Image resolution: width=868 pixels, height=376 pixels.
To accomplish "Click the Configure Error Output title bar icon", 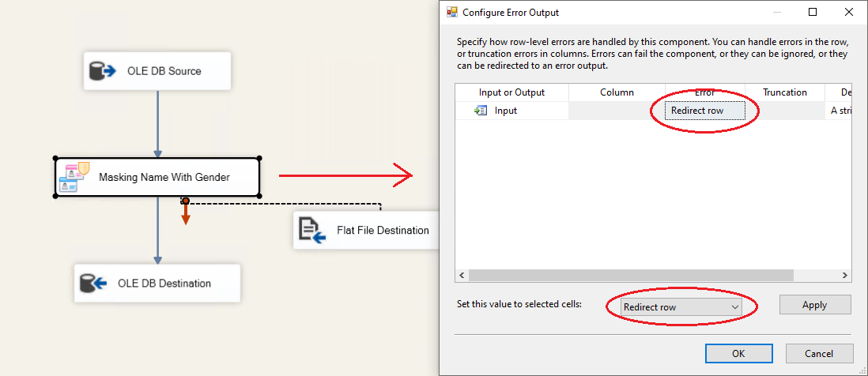I will 453,13.
